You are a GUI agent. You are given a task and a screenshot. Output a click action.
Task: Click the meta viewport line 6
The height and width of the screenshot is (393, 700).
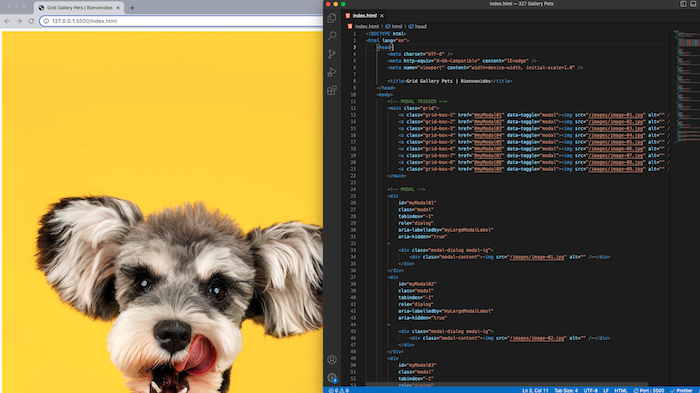[485, 68]
